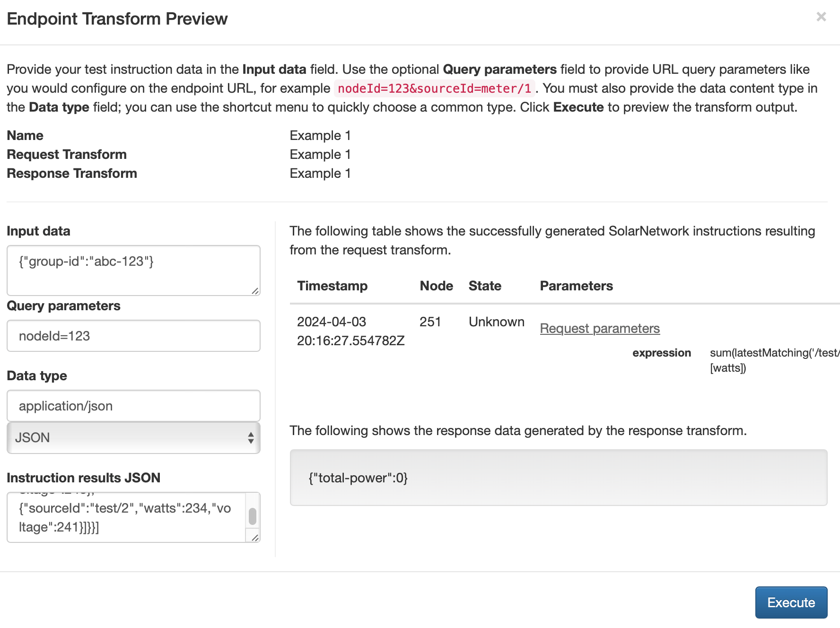Select the Node column header
Screen dimensions: 840x628
pos(436,286)
